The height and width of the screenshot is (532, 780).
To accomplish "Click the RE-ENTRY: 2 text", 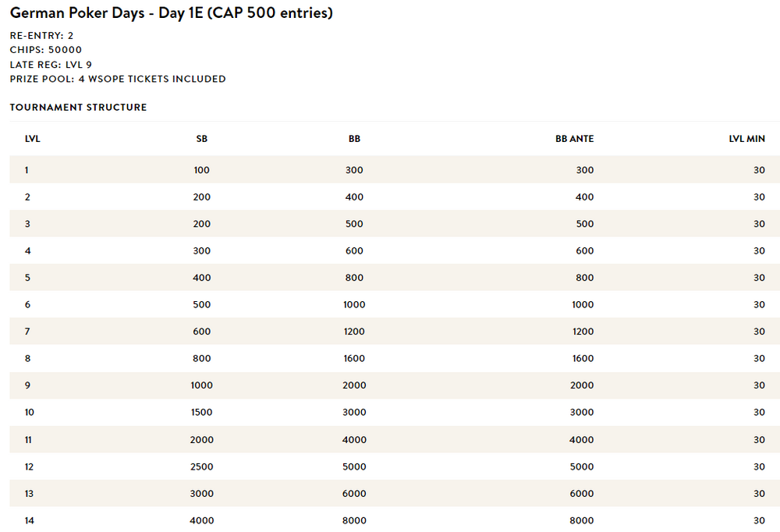I will pos(42,35).
